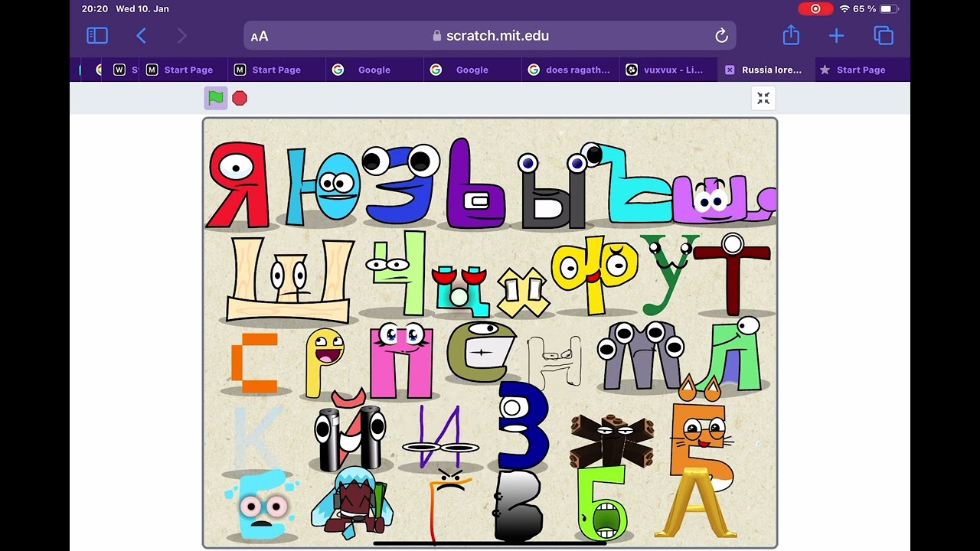Tap the dark red letter Т sprite

click(x=731, y=275)
